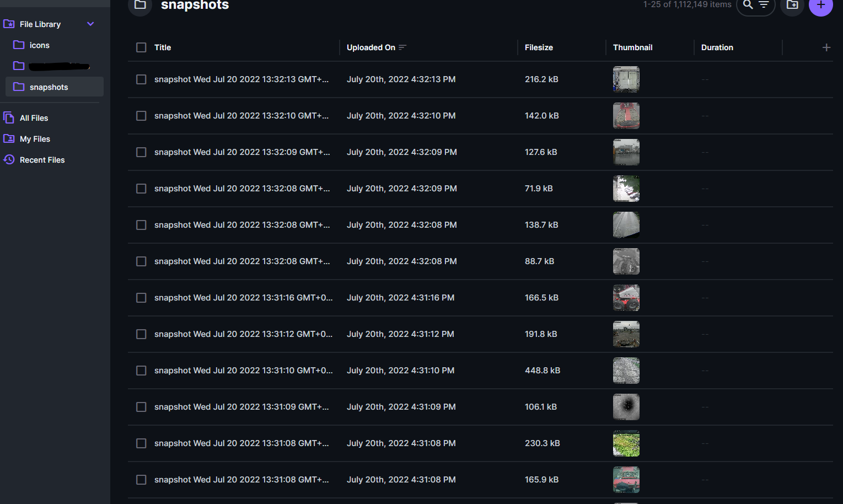Viewport: 843px width, 504px height.
Task: Open the snapshot titled 13:31:16 GMT
Action: [x=244, y=298]
